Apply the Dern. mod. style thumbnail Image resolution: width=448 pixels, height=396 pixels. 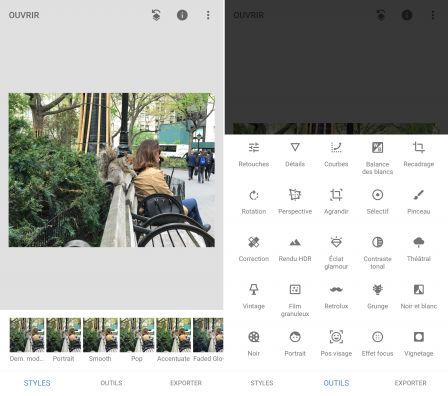point(27,339)
